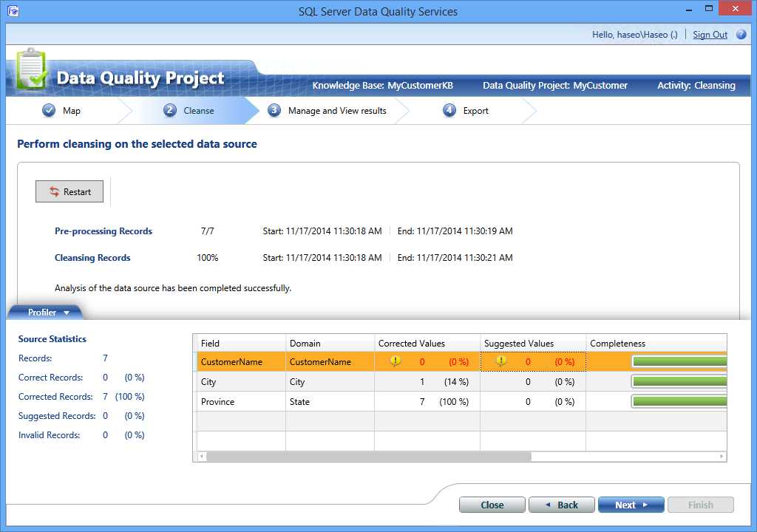Click the help question mark icon
Screen dimensions: 757x532
tap(741, 34)
